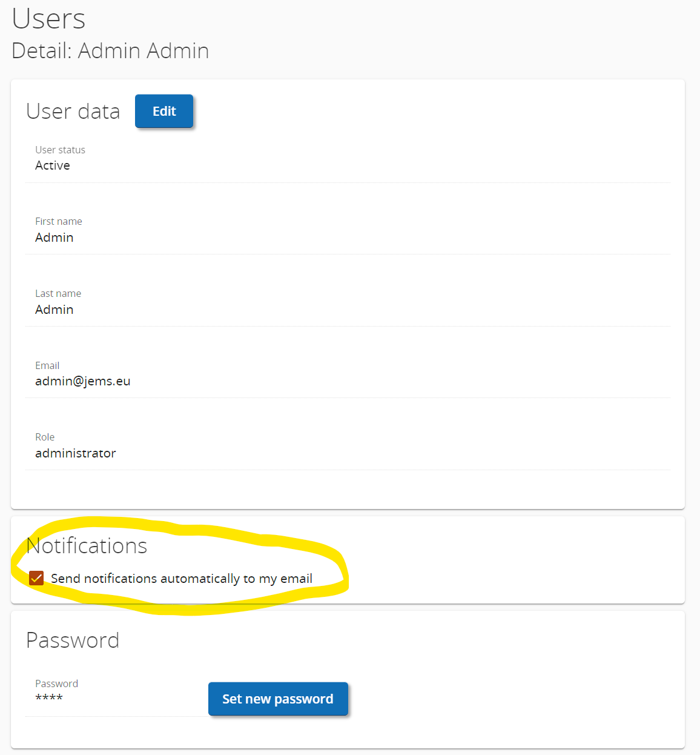Image resolution: width=700 pixels, height=755 pixels.
Task: Click the Admin value under Last name
Action: (x=54, y=310)
